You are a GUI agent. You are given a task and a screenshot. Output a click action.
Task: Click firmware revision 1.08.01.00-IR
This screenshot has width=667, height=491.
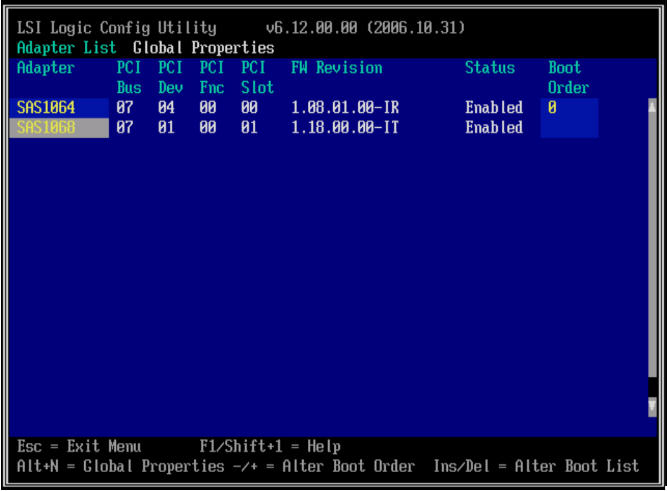pos(345,108)
